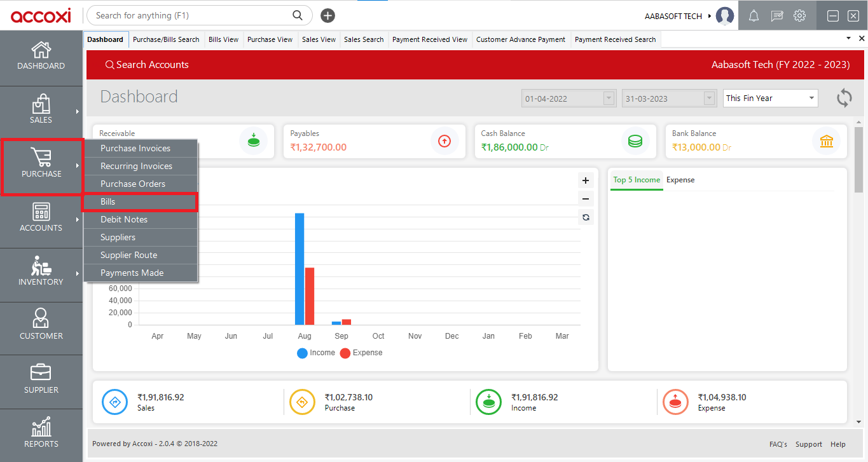Toggle the Expense series in the chart legend

(361, 353)
